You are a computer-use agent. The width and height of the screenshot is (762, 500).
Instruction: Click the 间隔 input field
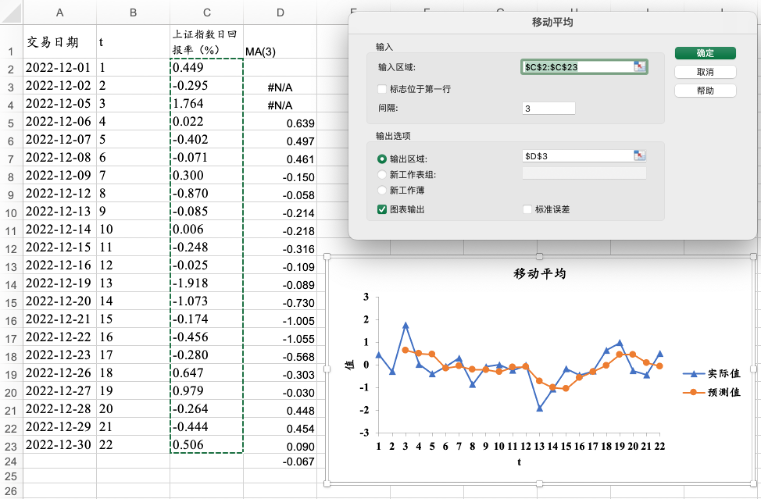click(x=548, y=108)
